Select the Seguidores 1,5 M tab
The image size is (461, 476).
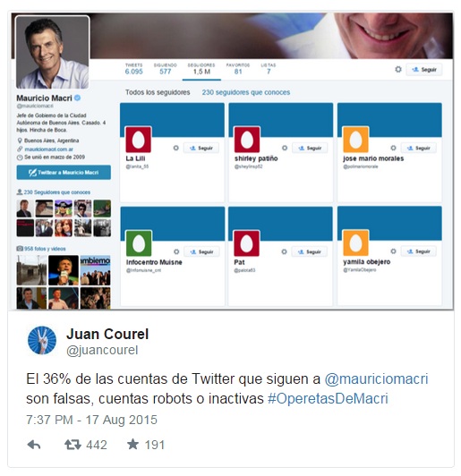[x=201, y=69]
